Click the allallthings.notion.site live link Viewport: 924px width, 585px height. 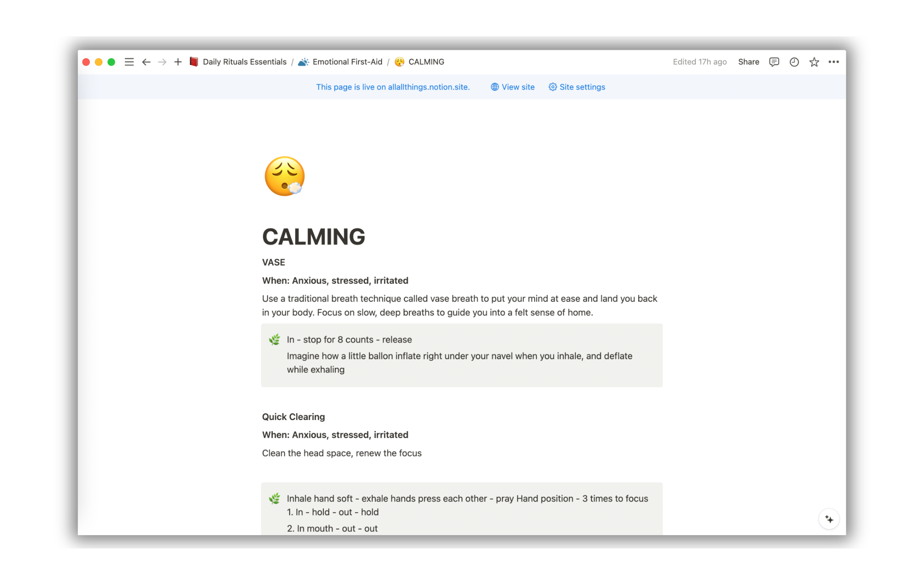[x=428, y=87]
